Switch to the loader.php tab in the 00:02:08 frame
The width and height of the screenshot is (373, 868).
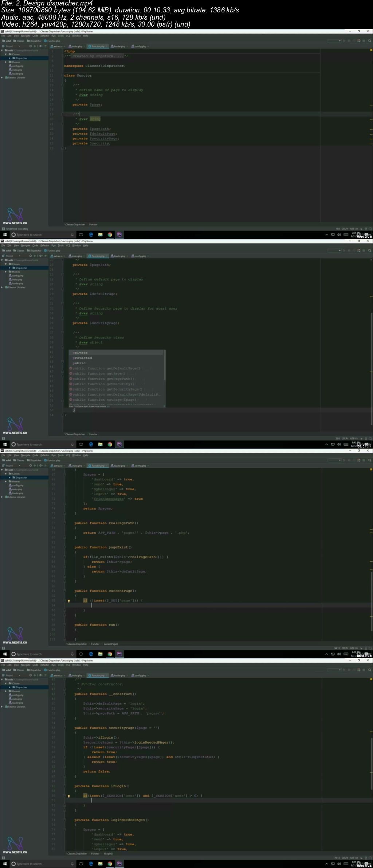[x=119, y=46]
